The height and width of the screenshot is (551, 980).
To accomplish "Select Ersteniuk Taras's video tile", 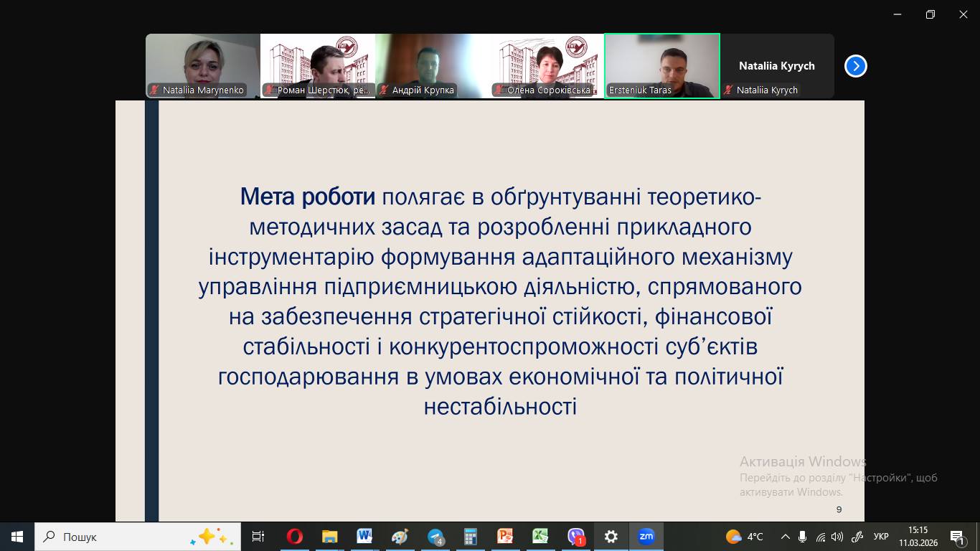I will [661, 65].
